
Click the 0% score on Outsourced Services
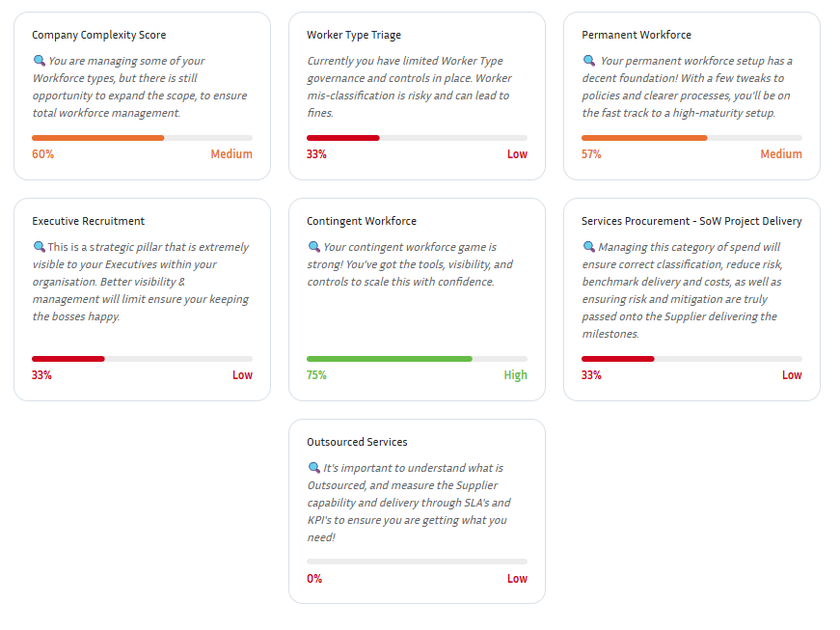point(314,579)
